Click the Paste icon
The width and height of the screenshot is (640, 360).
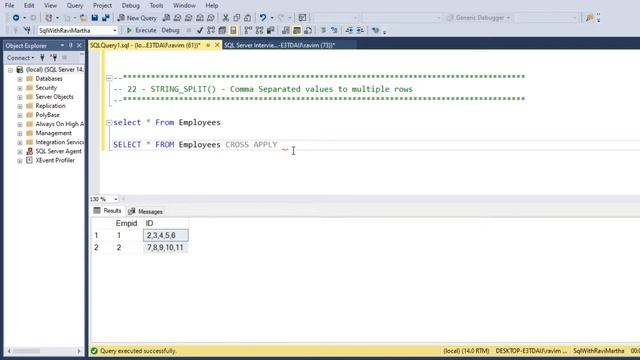click(247, 18)
